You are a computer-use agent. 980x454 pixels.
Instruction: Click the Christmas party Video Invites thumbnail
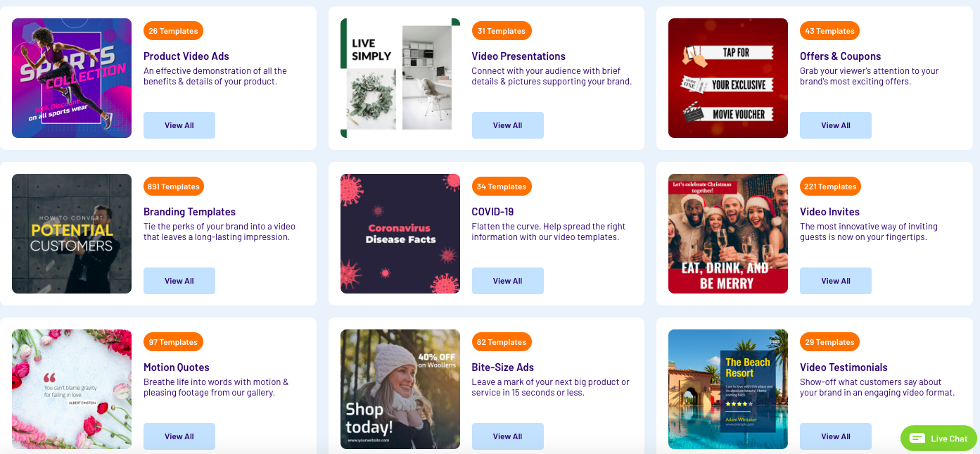pyautogui.click(x=727, y=233)
